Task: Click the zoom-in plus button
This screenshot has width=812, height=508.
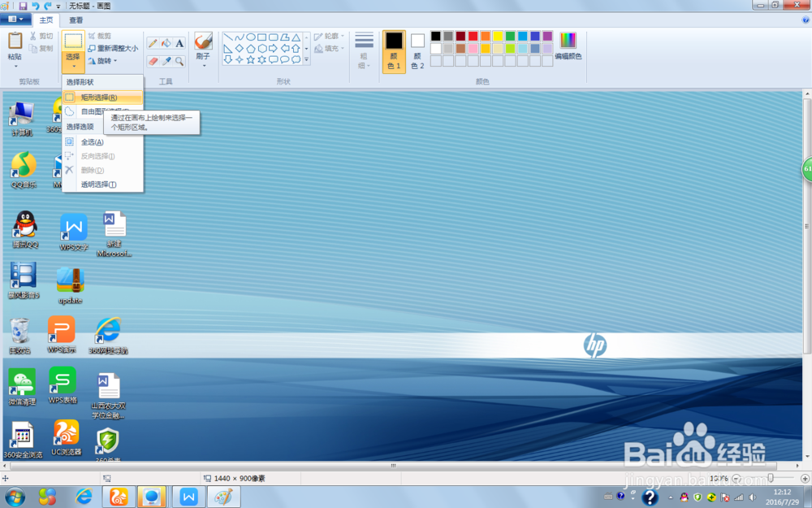Action: pos(805,478)
